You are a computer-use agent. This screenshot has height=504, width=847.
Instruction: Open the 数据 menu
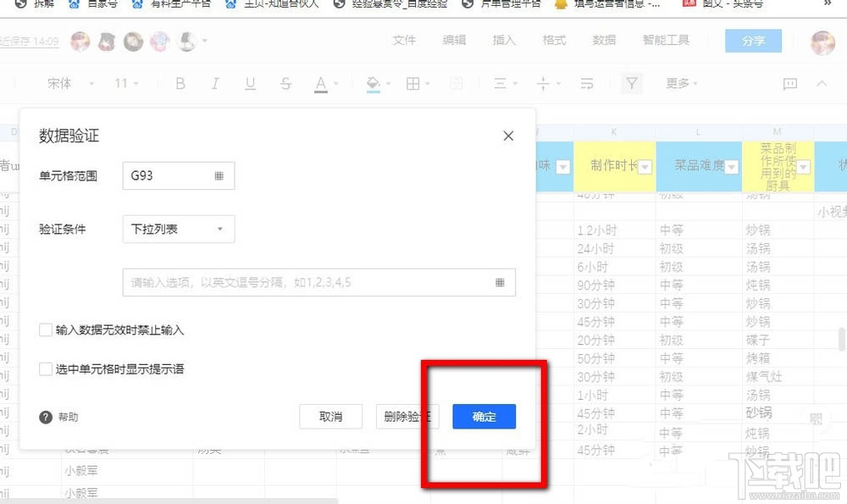point(605,40)
